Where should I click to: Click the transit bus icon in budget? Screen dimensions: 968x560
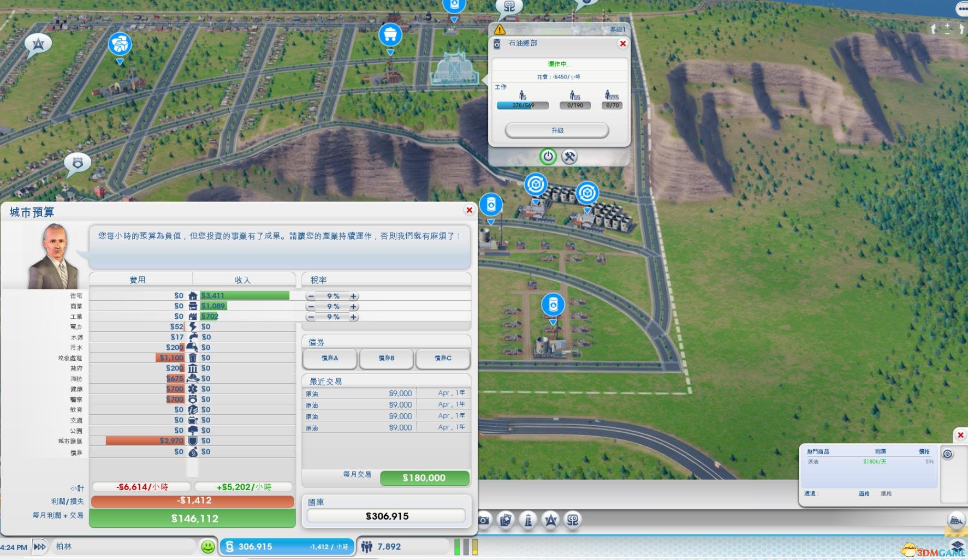click(x=193, y=420)
